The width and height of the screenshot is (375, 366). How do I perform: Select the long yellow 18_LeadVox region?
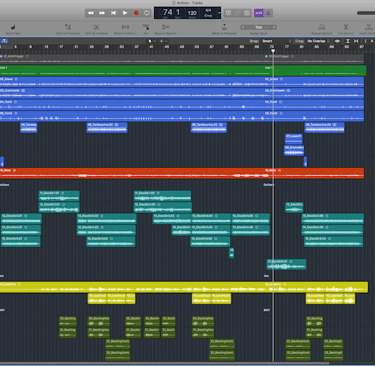click(184, 287)
